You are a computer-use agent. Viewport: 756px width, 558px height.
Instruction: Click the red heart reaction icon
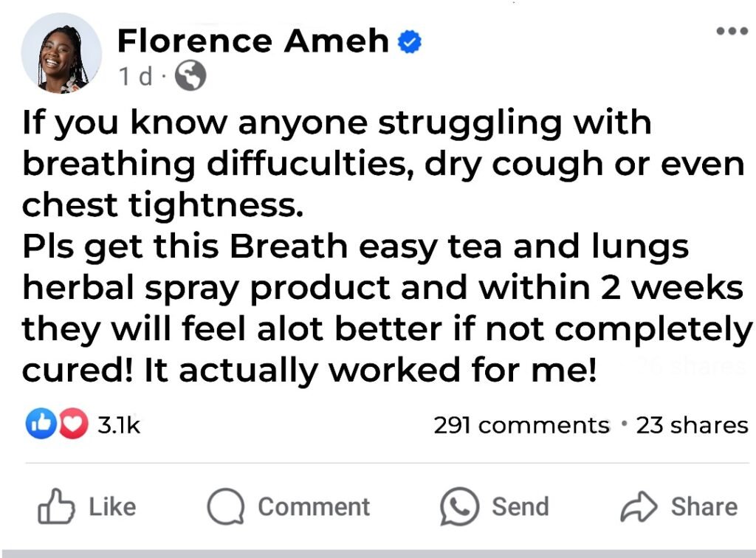pos(72,425)
